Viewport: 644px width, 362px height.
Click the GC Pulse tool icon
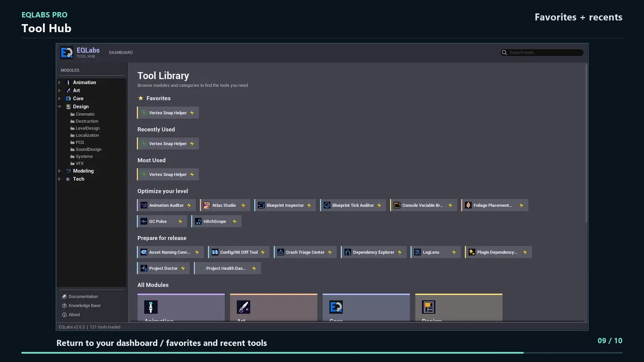pos(144,221)
